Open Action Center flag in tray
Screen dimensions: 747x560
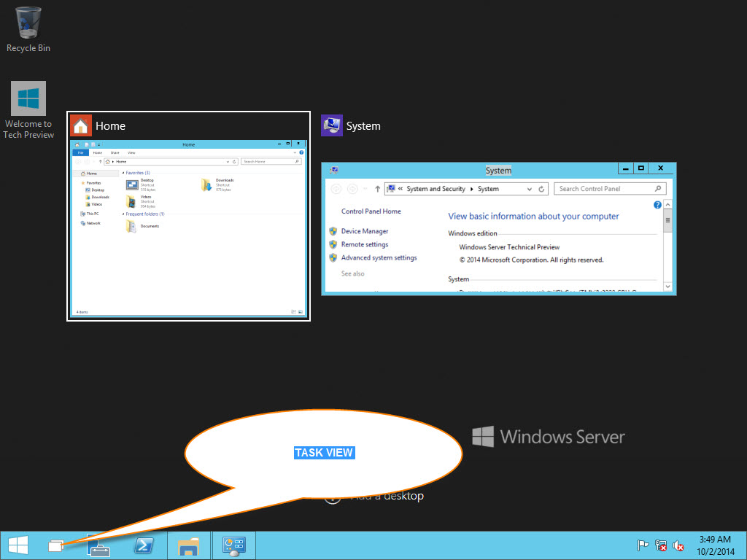[x=643, y=545]
